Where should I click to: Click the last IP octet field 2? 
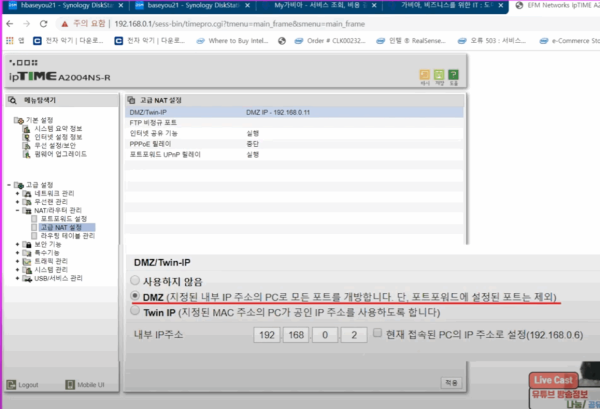click(x=354, y=335)
